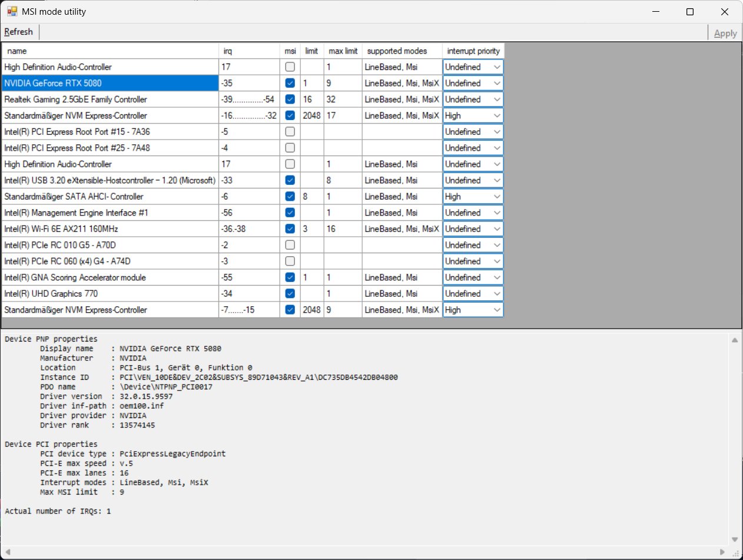Toggle MSI checkbox for Intel USB 3.20 Hostcontroller

290,180
